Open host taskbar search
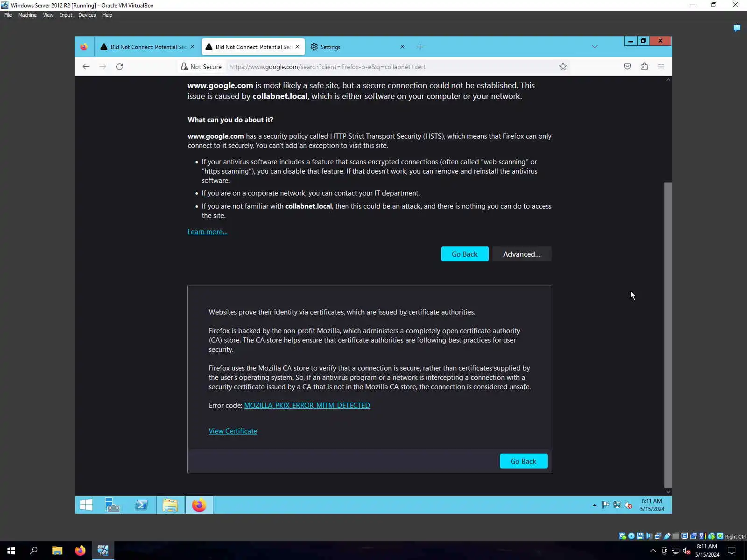Screen dimensions: 747x560 tap(34, 551)
